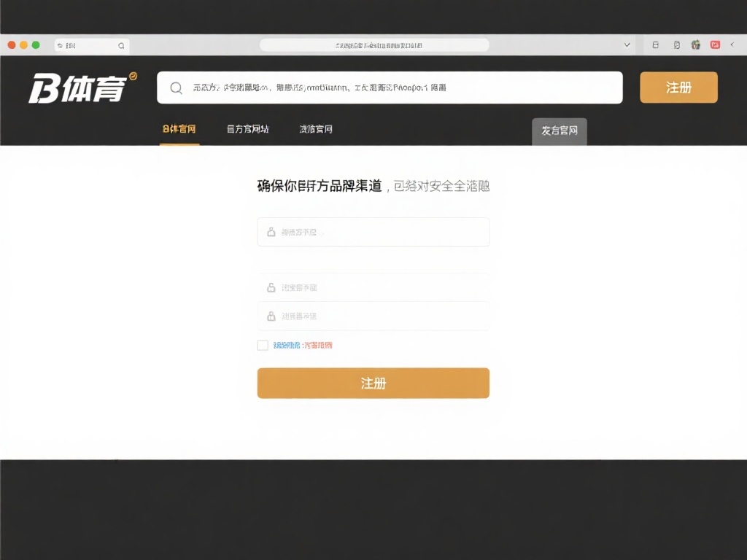This screenshot has width=747, height=560.
Task: Click the left-pointing chevron at toolbar's far right
Action: coord(732,45)
